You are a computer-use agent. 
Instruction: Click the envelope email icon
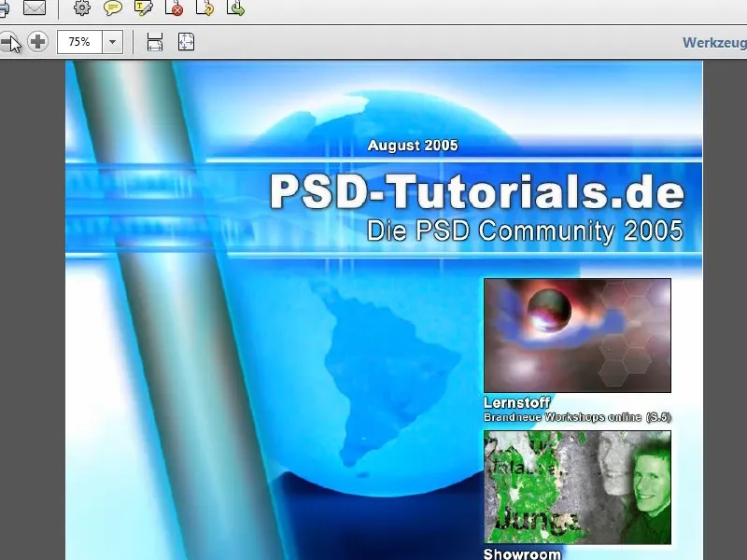click(x=35, y=8)
